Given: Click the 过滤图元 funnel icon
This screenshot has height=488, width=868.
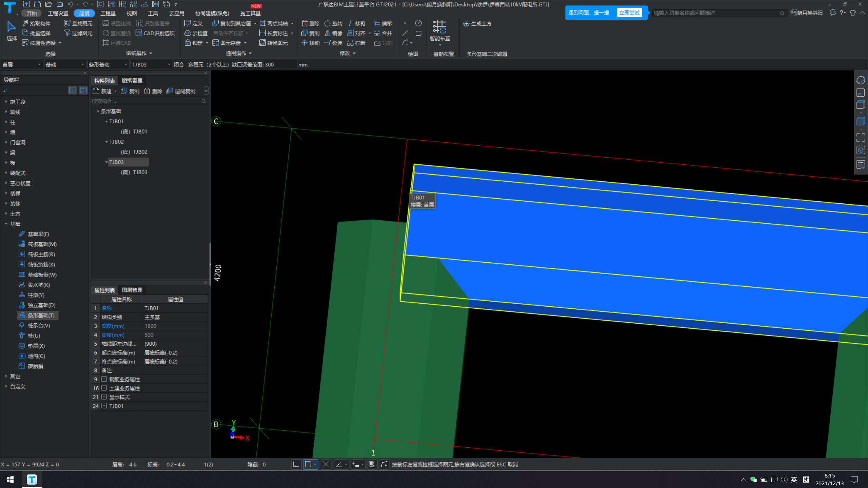Looking at the screenshot, I should [x=67, y=33].
